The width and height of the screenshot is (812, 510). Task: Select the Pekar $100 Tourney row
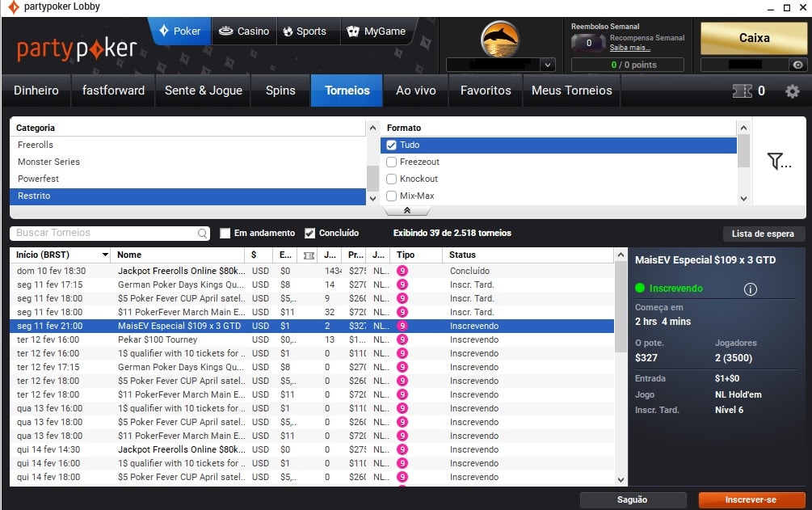coord(312,339)
